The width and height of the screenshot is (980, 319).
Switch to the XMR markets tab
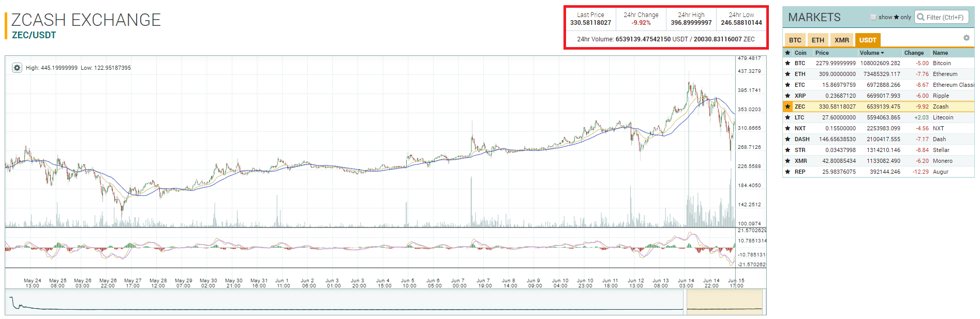click(842, 40)
